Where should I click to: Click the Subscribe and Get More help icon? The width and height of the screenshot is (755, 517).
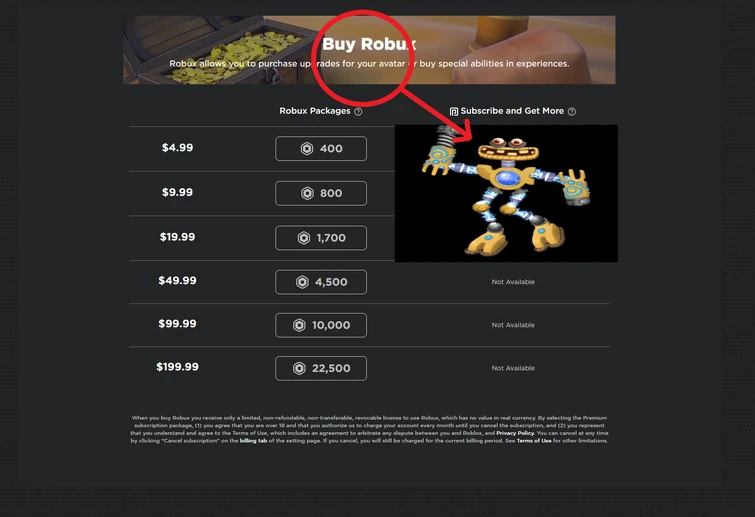point(572,112)
